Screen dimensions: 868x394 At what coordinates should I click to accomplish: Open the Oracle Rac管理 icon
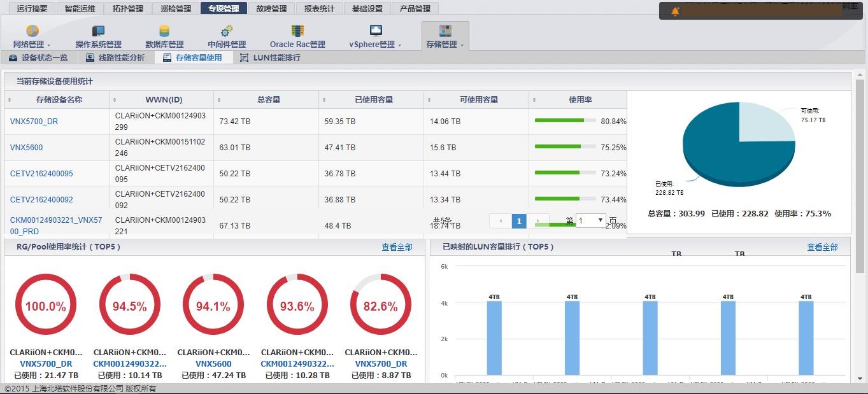point(296,31)
